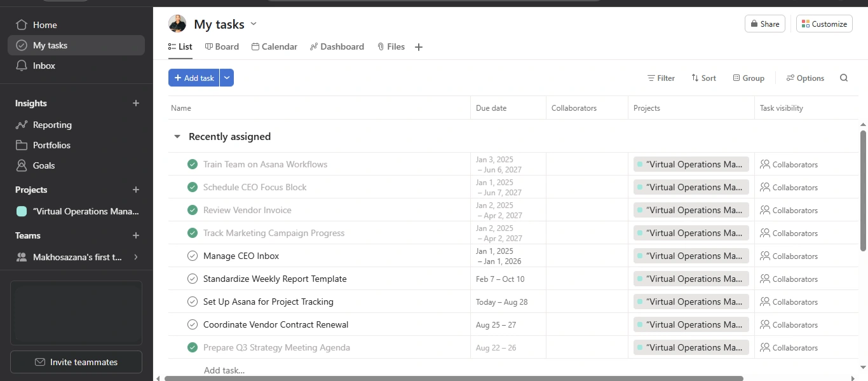Viewport: 868px width, 381px height.
Task: Collapse the Recently assigned section
Action: pos(177,137)
